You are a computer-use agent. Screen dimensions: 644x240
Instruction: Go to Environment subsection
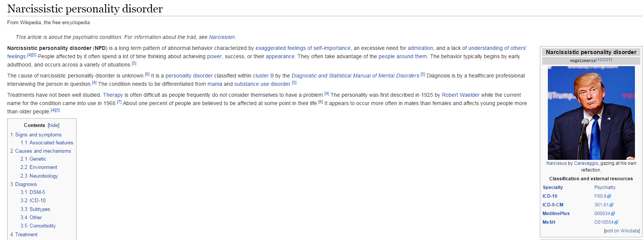pos(39,167)
